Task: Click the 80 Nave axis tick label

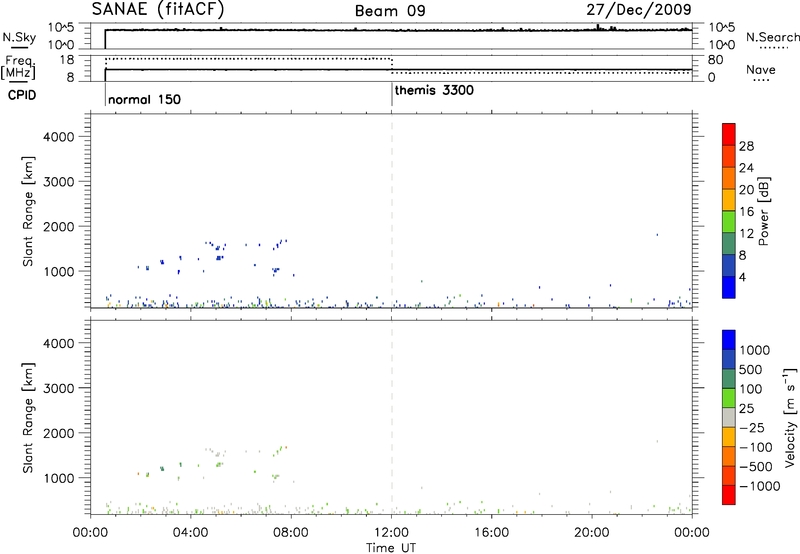Action: click(715, 60)
